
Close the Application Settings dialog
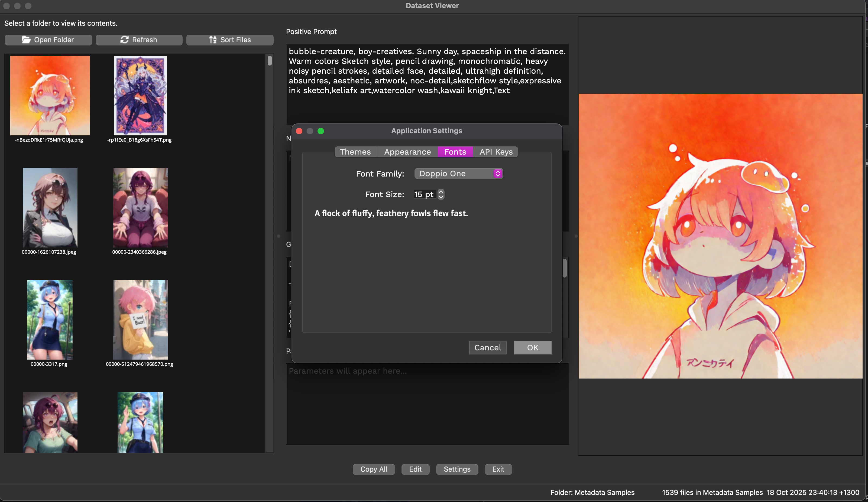(299, 131)
